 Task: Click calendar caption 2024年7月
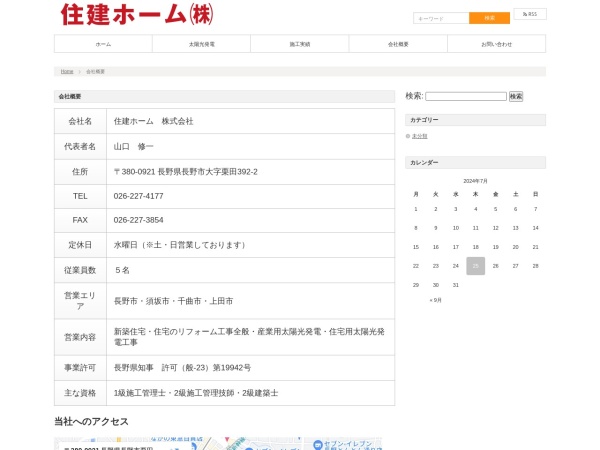pos(475,181)
